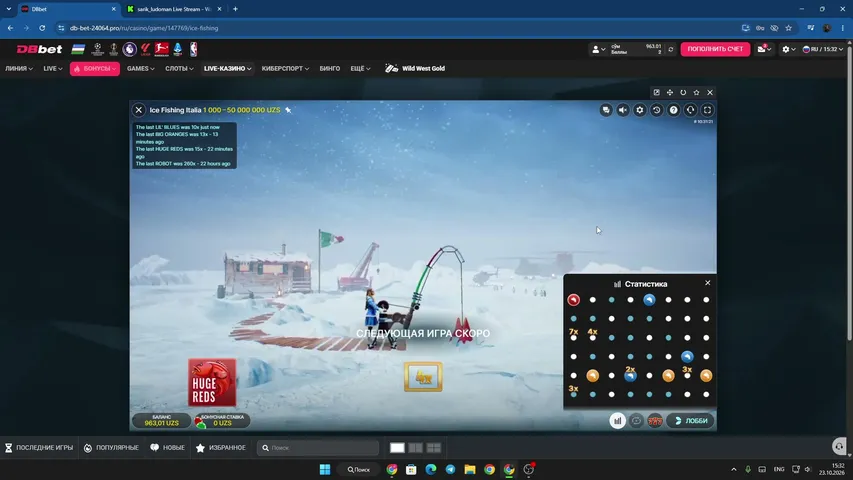
Task: Expand the GAMES menu
Action: click(140, 69)
